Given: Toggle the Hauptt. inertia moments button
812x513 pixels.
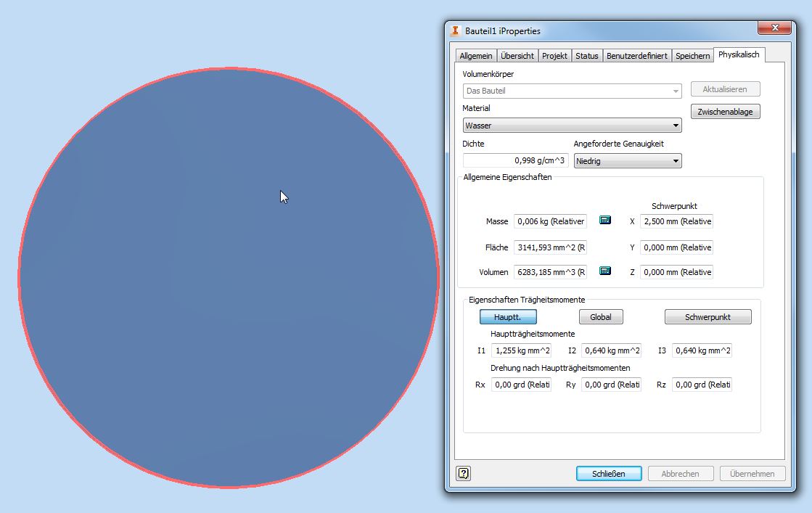Looking at the screenshot, I should pos(508,317).
